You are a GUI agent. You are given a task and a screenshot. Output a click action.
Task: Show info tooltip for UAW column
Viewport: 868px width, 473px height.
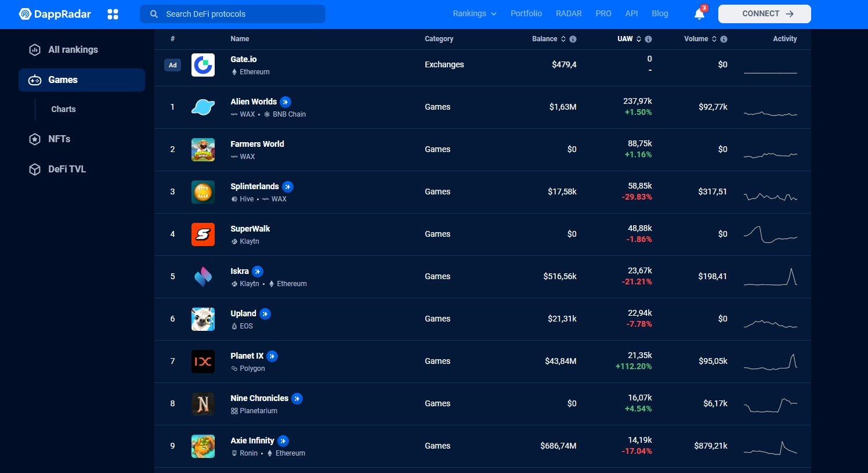[x=649, y=39]
